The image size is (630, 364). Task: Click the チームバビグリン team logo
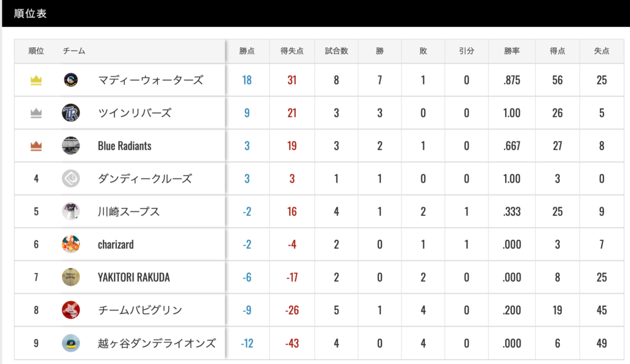(71, 310)
